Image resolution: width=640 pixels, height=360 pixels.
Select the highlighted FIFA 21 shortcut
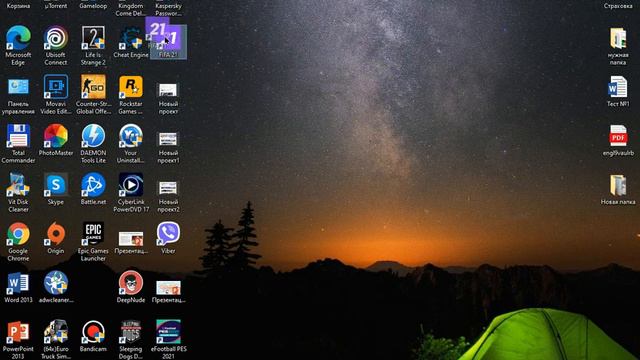click(168, 42)
